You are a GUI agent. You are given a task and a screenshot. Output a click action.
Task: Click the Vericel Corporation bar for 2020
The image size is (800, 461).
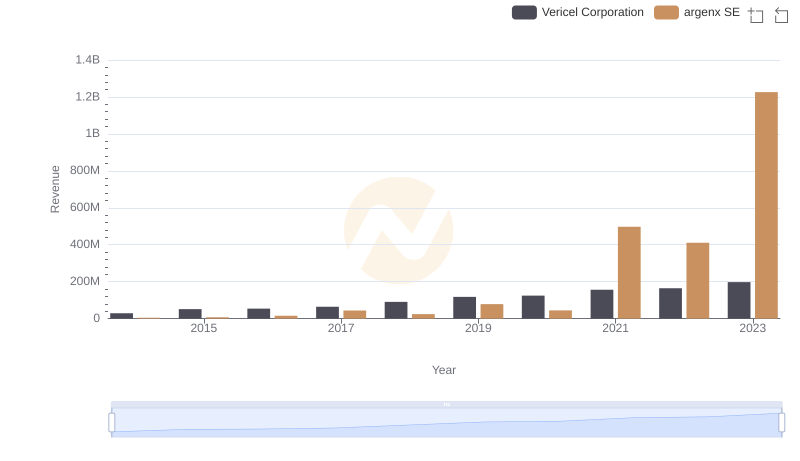(x=533, y=307)
